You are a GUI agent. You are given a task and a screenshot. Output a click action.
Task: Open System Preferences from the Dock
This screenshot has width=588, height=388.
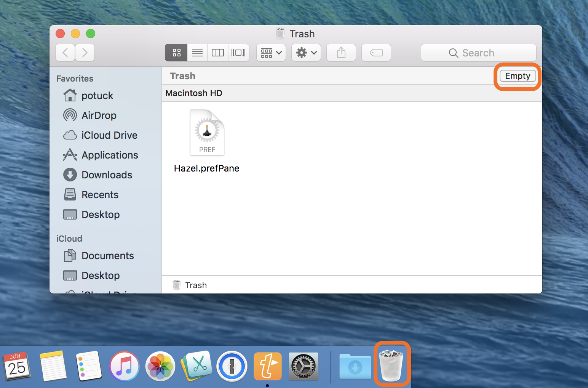pyautogui.click(x=303, y=367)
